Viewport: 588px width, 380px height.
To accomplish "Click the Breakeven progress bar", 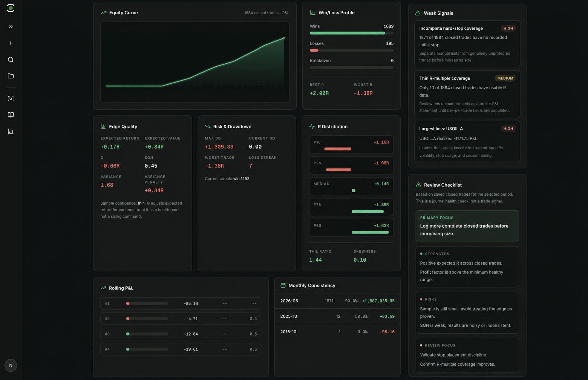I will 351,67.
